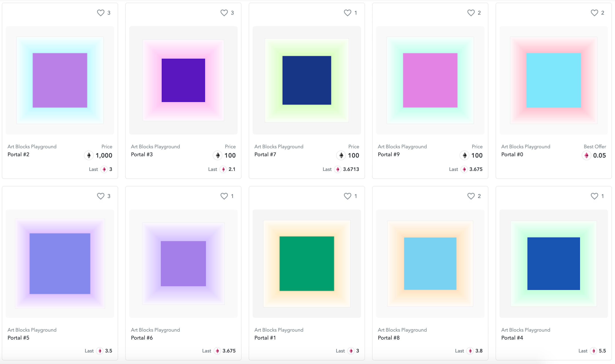Click the last sale value 3.5

(108, 351)
